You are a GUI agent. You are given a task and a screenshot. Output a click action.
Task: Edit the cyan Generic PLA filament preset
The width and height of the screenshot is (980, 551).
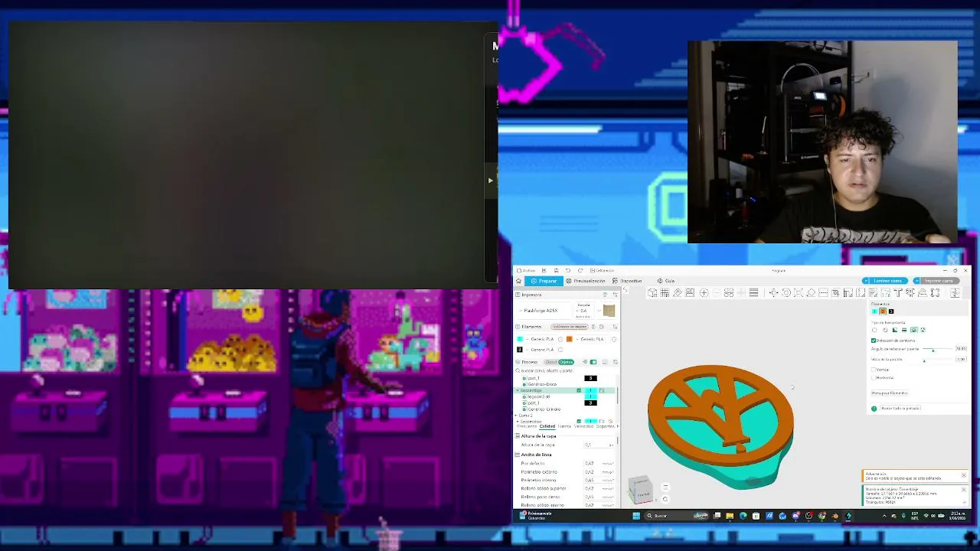point(560,339)
